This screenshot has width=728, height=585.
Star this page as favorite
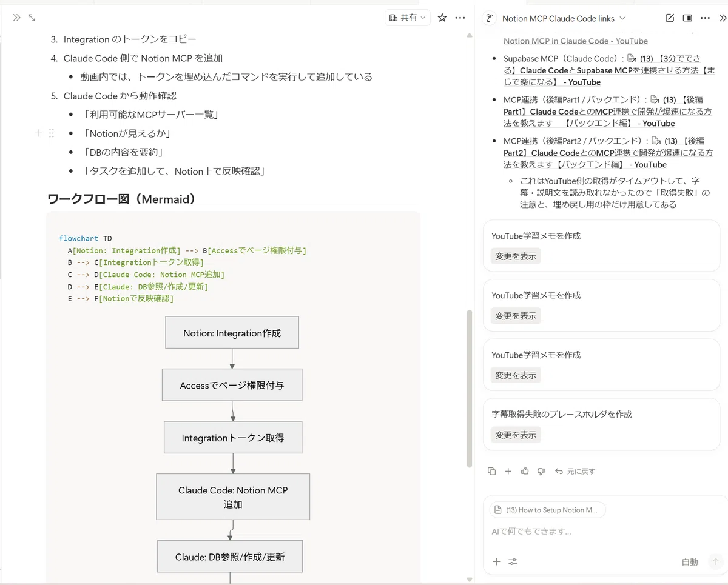tap(442, 18)
